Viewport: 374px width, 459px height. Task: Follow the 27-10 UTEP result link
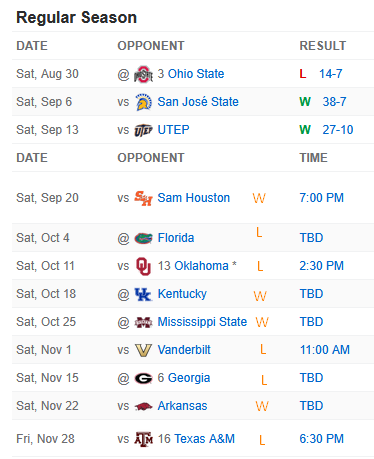[x=338, y=130]
